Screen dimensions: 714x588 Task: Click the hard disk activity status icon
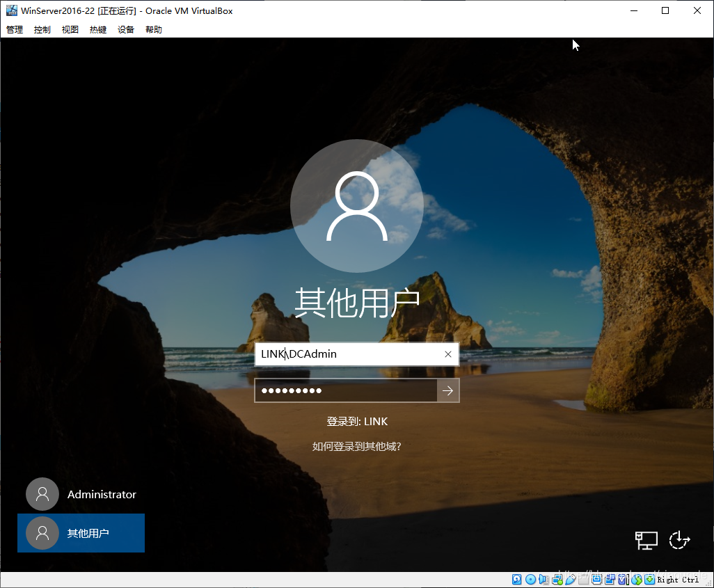517,580
